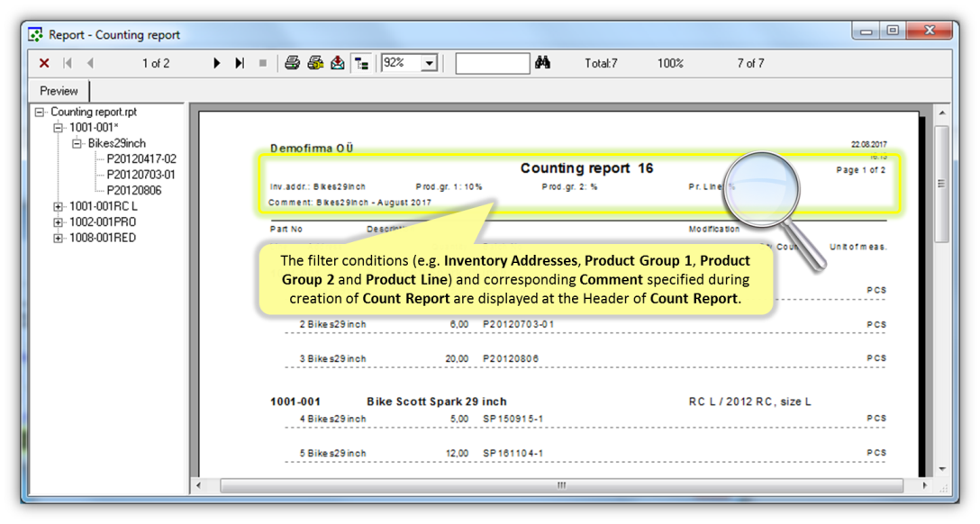This screenshot has width=980, height=524.
Task: Jump to the last report page
Action: (240, 63)
